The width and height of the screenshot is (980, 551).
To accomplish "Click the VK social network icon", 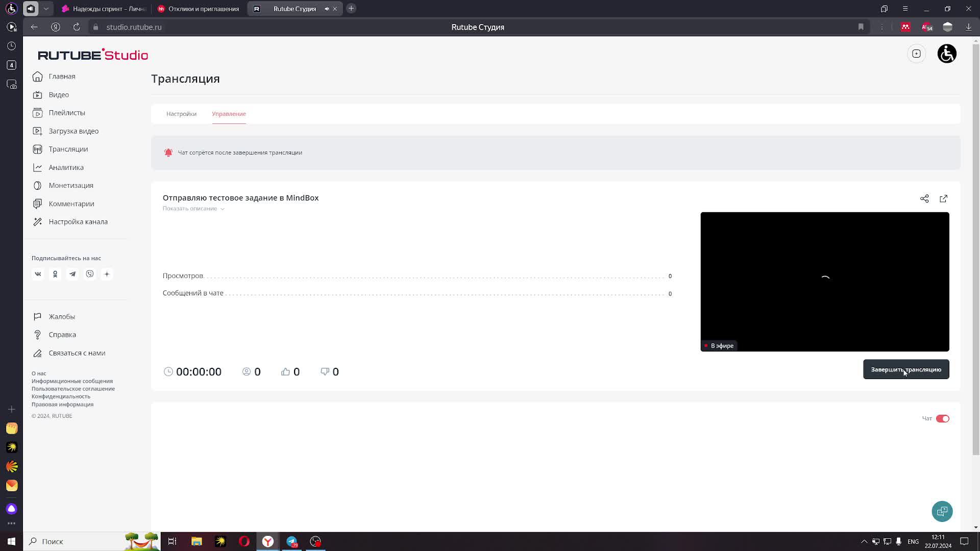I will point(38,274).
